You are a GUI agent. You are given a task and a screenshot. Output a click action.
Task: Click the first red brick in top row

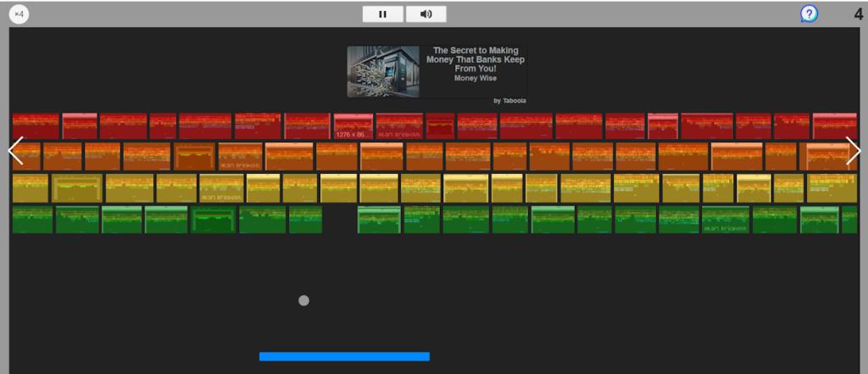pos(36,126)
